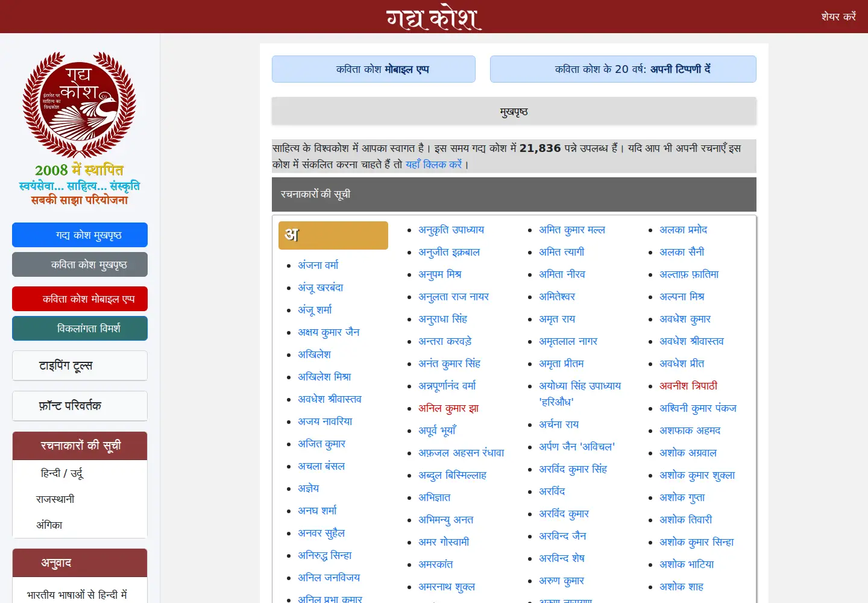This screenshot has width=868, height=603.
Task: Open red link अवनीश त्रिपाठी
Action: (688, 386)
